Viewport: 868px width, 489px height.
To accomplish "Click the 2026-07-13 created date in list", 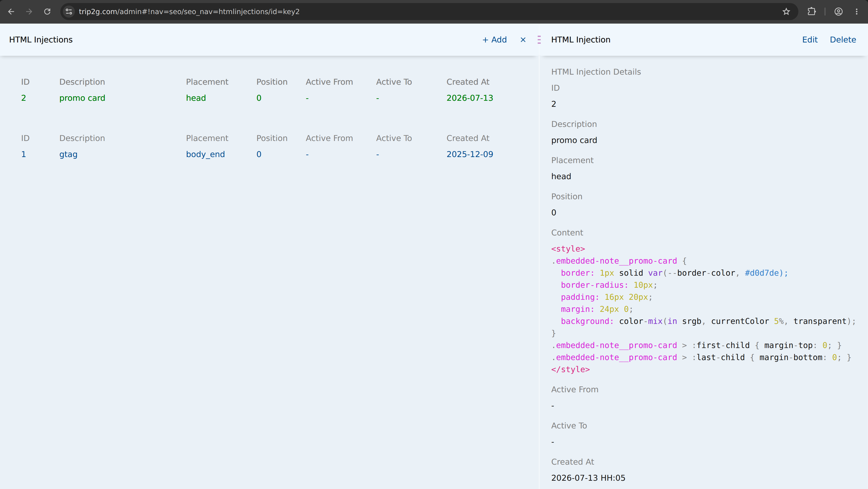I will click(x=470, y=98).
